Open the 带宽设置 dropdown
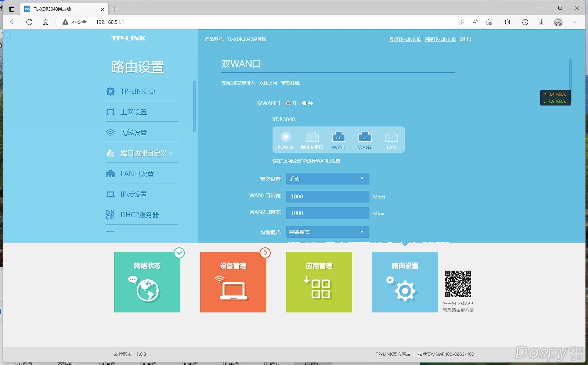 [x=327, y=179]
